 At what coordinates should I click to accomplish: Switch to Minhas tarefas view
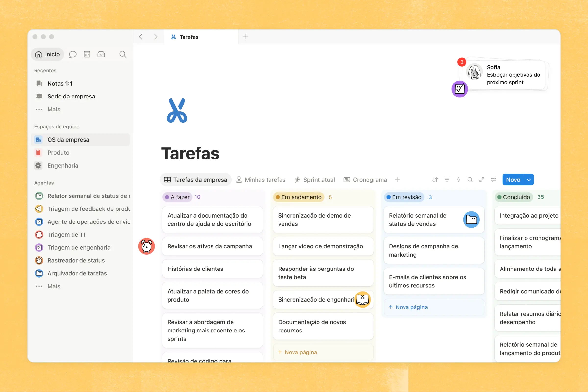tap(261, 180)
